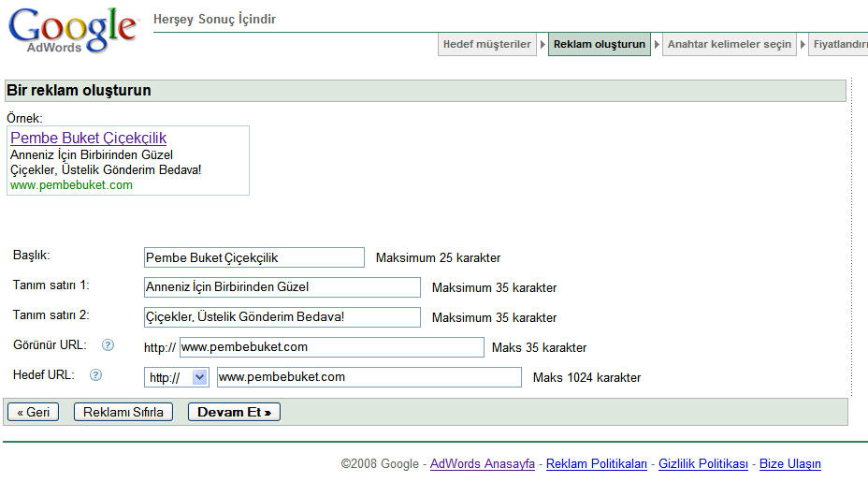Screen dimensions: 868x497
Task: Focus the Başlık input field
Action: coord(254,257)
